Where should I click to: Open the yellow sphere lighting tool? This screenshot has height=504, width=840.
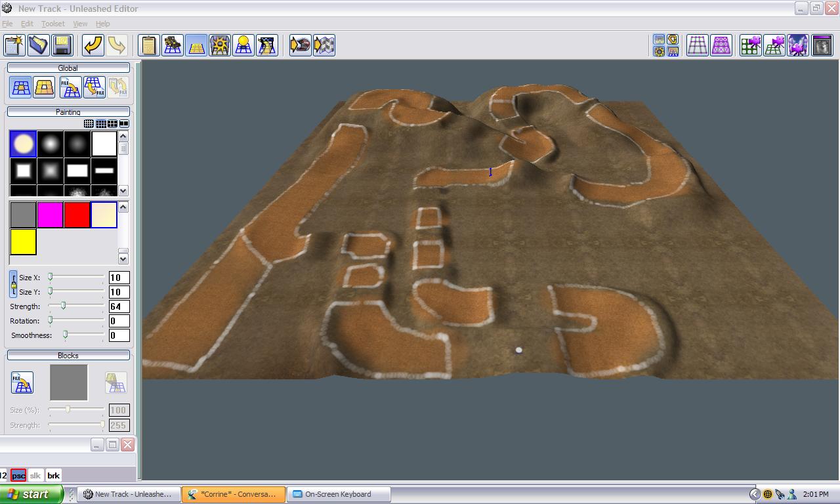pyautogui.click(x=243, y=45)
